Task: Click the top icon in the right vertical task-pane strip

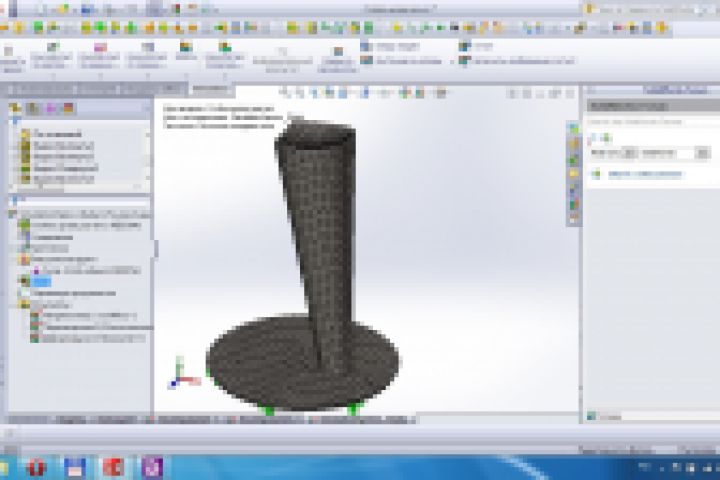Action: coord(574,129)
